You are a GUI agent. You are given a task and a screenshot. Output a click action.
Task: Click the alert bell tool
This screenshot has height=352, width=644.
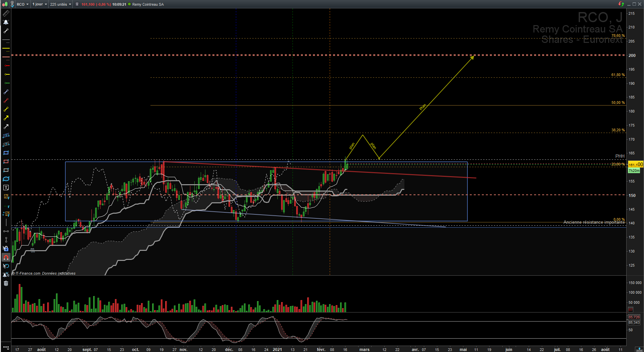pos(6,22)
